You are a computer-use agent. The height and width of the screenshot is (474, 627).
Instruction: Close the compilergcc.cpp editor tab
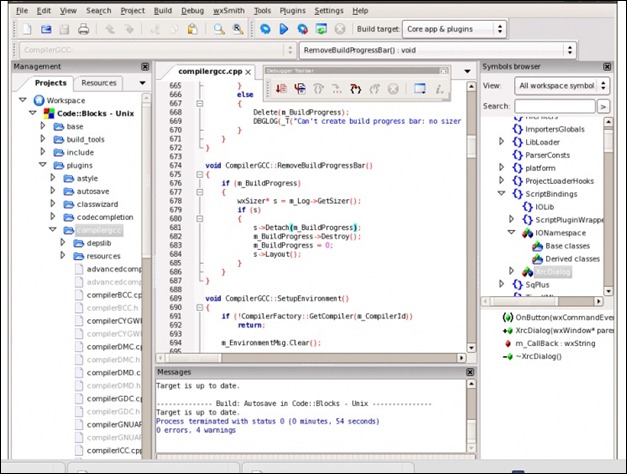click(248, 72)
